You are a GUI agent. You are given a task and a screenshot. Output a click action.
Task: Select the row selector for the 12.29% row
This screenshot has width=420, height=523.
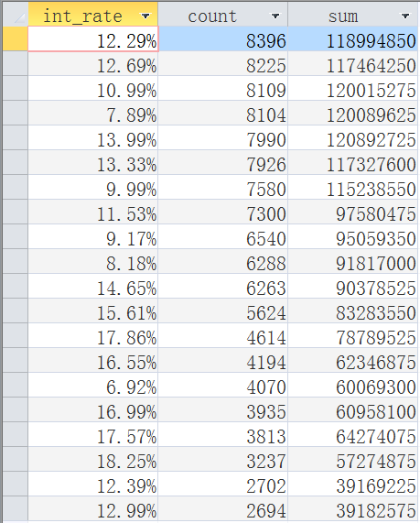[16, 38]
